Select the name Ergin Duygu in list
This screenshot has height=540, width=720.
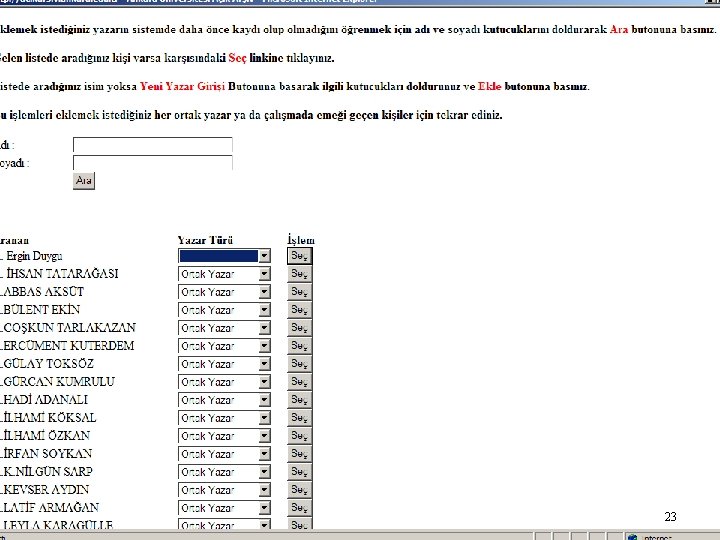click(34, 256)
